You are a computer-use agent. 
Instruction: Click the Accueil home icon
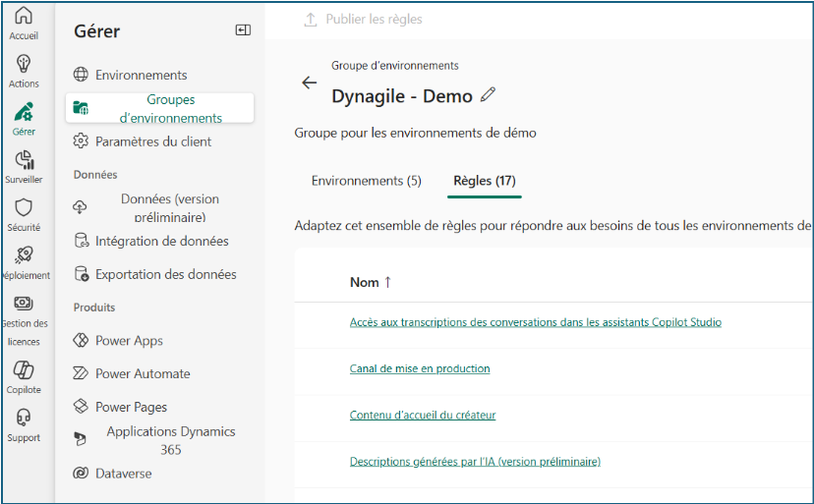[24, 17]
